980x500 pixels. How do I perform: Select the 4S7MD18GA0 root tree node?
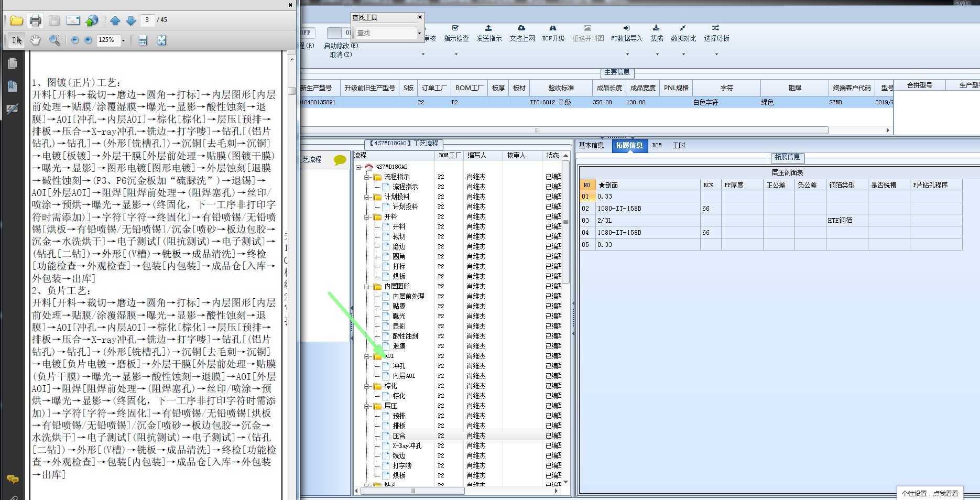[391, 167]
